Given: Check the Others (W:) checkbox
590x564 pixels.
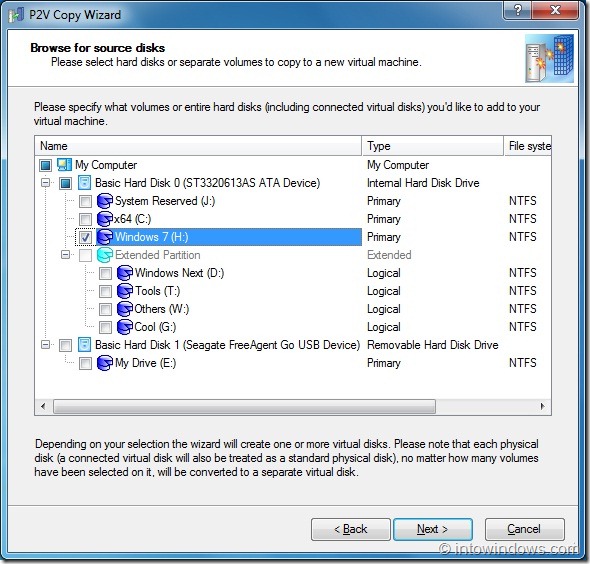Looking at the screenshot, I should pos(105,310).
